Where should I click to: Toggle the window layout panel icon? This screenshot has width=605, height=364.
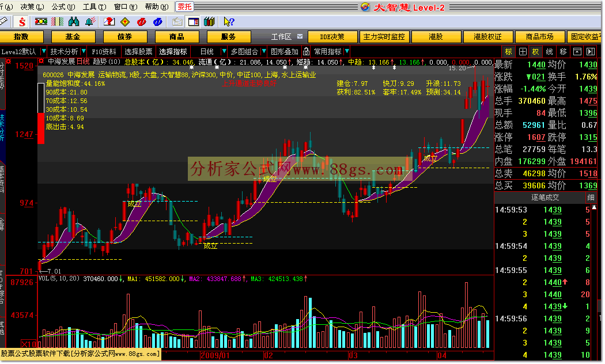(193, 21)
